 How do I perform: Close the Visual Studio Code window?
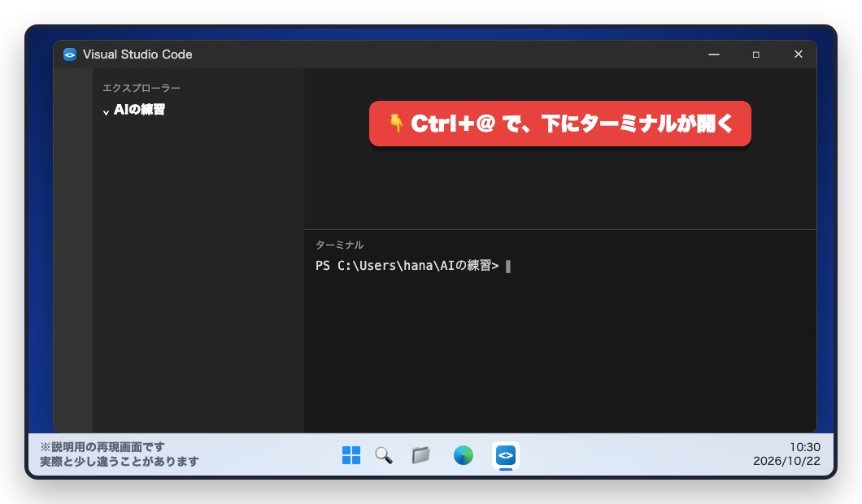pyautogui.click(x=799, y=54)
